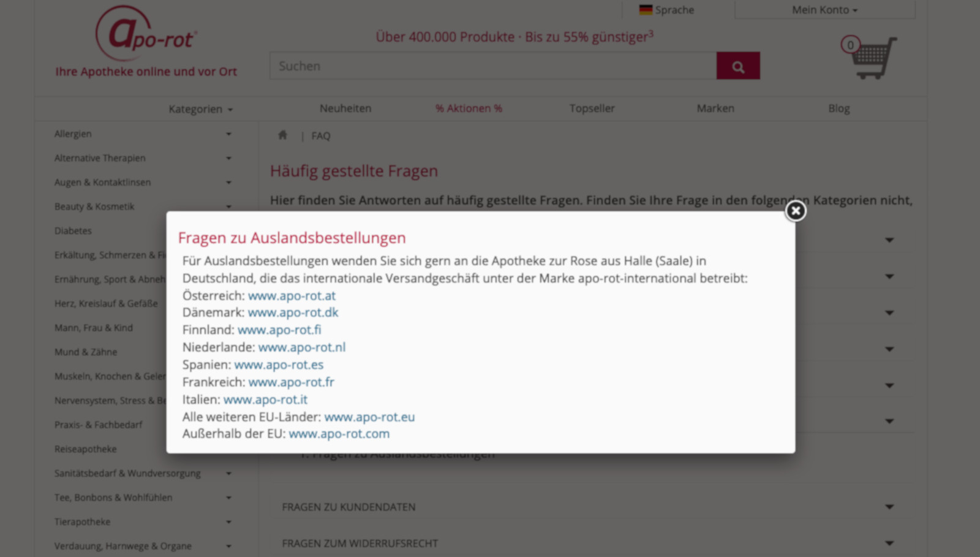Open the Neuheiten menu item

point(345,108)
